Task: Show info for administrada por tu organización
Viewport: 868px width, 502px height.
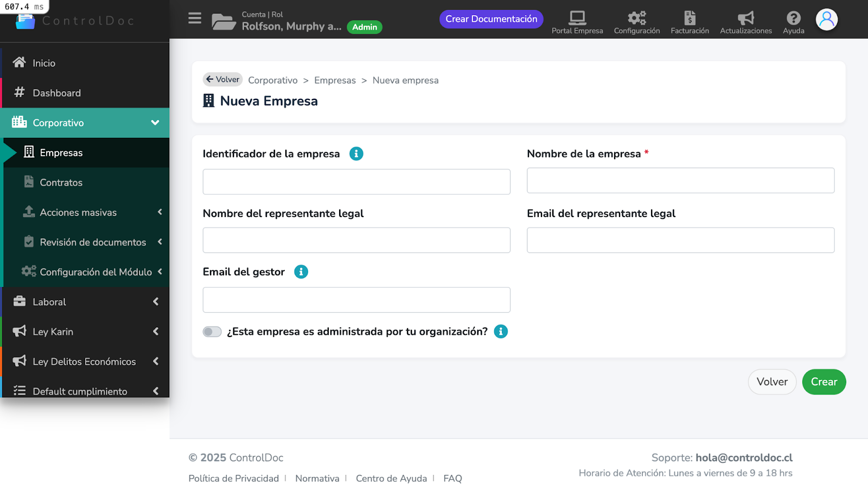Action: click(501, 332)
